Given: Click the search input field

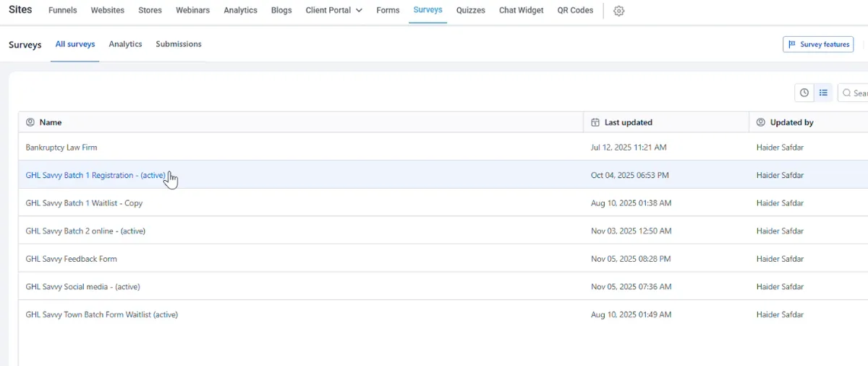Looking at the screenshot, I should 853,93.
